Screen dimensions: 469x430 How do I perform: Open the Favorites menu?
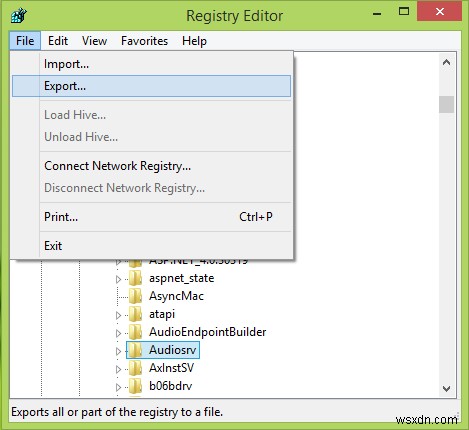tap(144, 41)
